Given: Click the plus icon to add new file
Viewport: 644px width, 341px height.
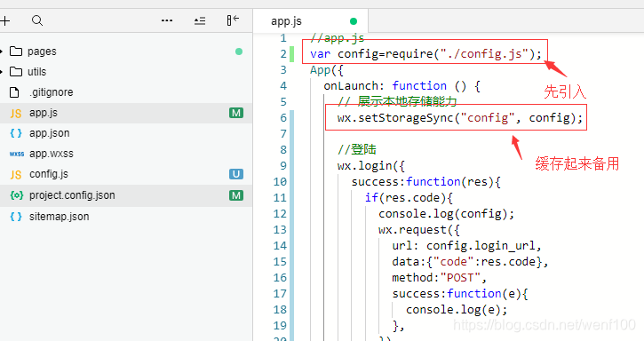Looking at the screenshot, I should [x=4, y=20].
